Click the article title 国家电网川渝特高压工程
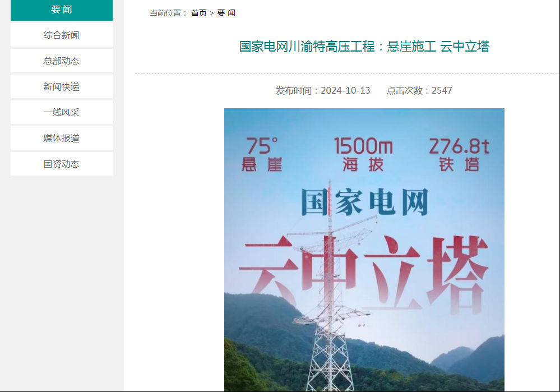The height and width of the screenshot is (392, 560). tap(364, 47)
